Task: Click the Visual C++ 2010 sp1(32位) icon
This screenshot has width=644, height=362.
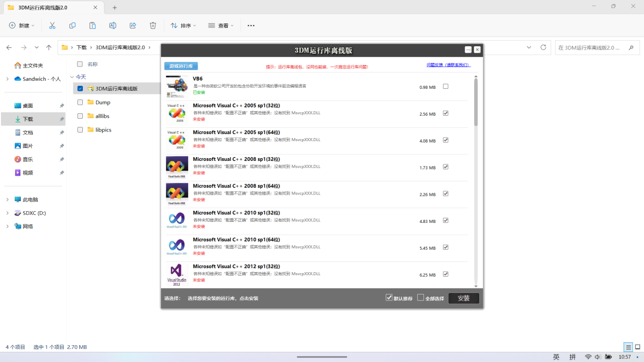Action: pos(177,221)
